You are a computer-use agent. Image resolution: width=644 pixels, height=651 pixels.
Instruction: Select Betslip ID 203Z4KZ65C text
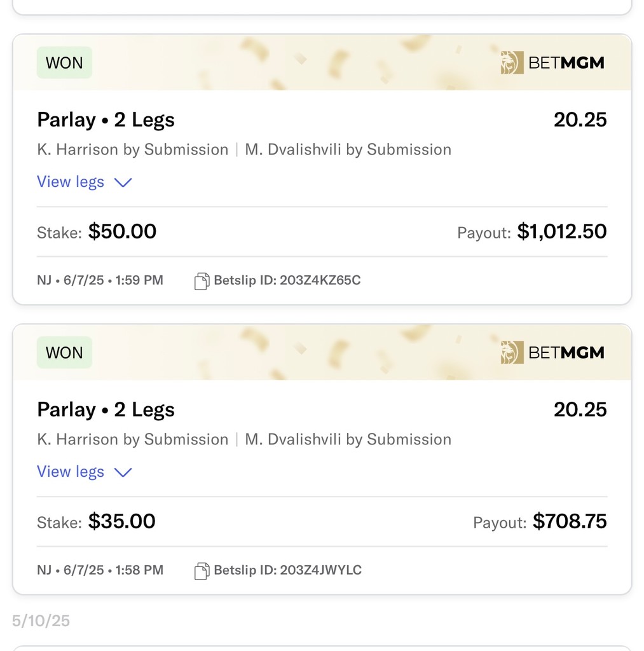(x=287, y=280)
